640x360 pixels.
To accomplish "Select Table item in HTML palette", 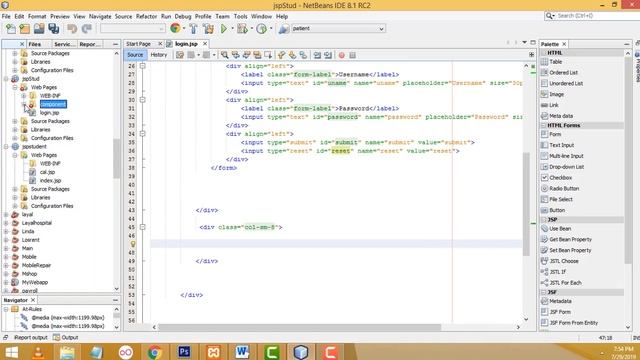I will coord(556,62).
